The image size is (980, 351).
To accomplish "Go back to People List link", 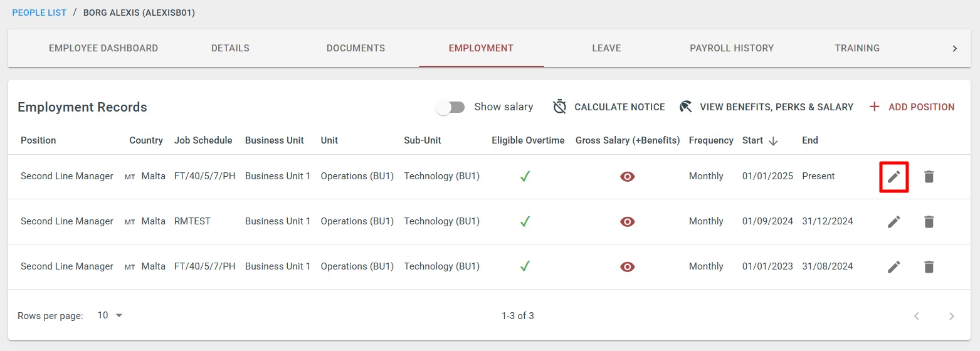I will tap(40, 13).
